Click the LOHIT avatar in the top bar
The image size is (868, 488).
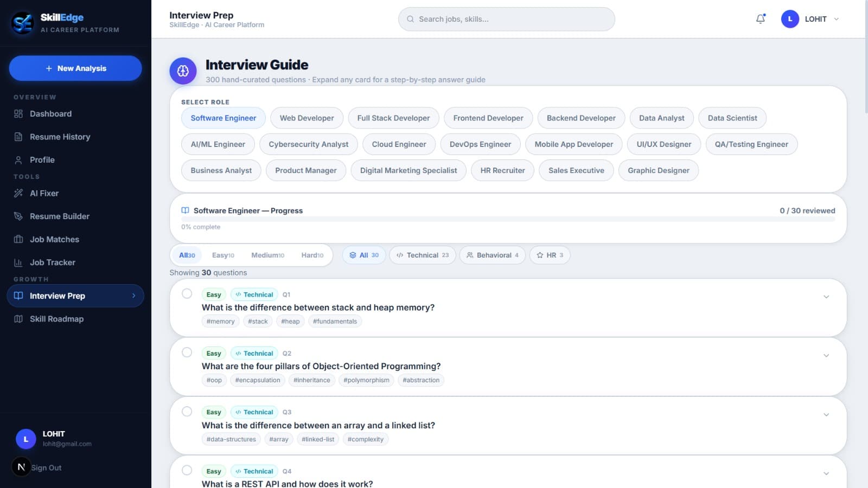pyautogui.click(x=790, y=19)
